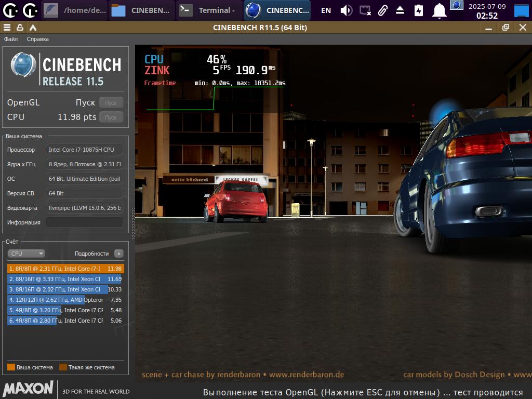Click the OpenGL Пуск button
The width and height of the screenshot is (532, 399).
[x=111, y=102]
